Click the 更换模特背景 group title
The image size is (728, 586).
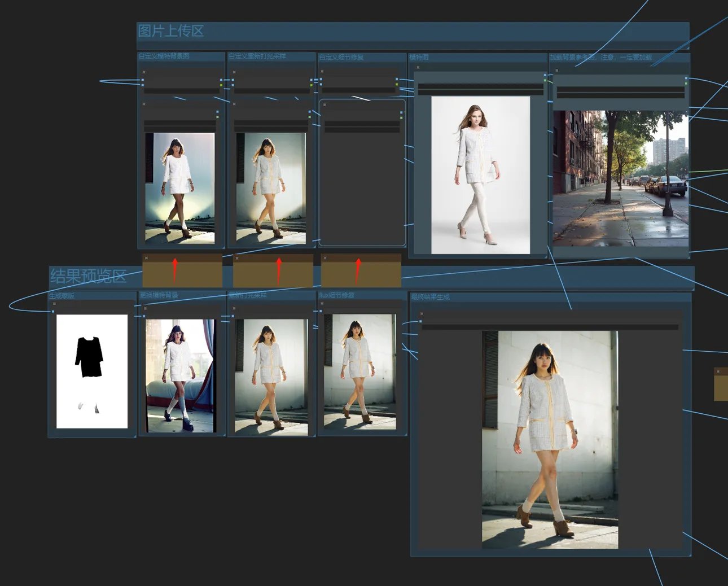click(159, 295)
